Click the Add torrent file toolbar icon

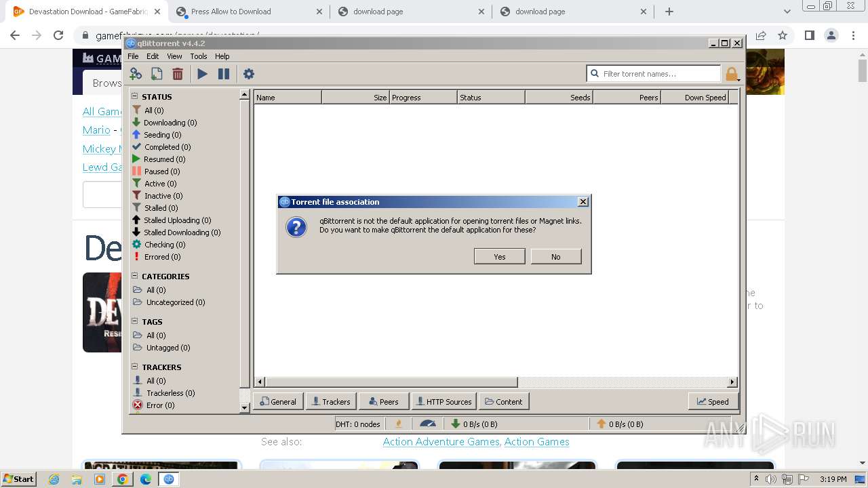[157, 74]
